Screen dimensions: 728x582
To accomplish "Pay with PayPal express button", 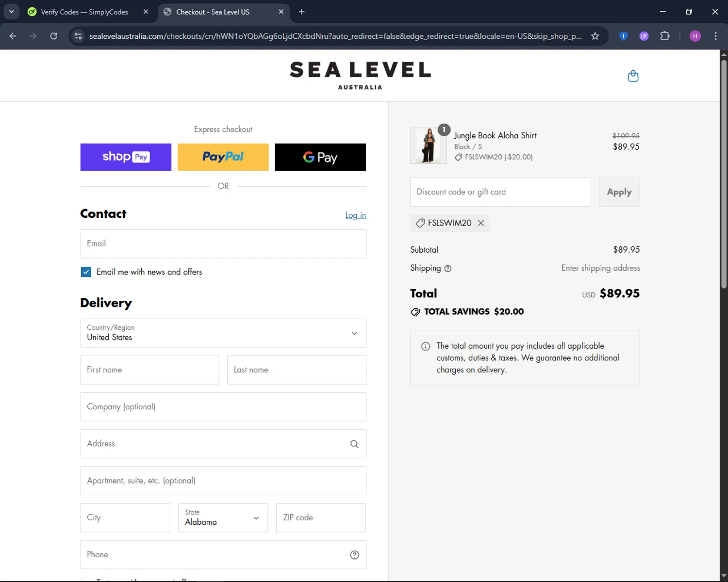I will pos(223,157).
